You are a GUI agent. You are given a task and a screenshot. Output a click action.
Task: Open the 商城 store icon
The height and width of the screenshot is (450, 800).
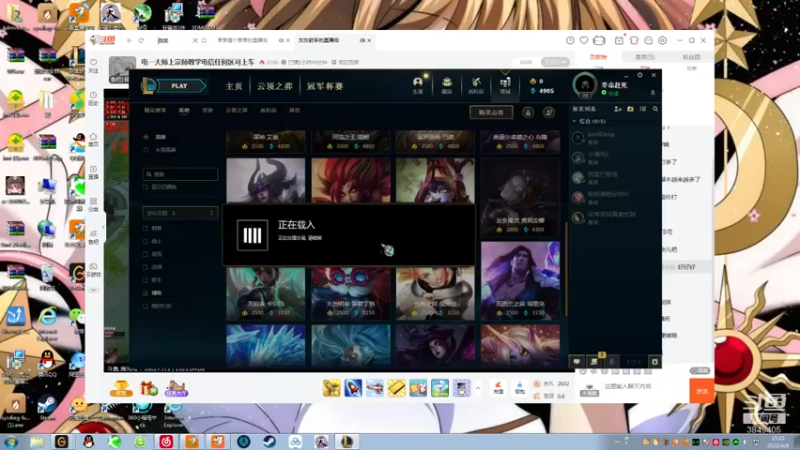(x=505, y=85)
